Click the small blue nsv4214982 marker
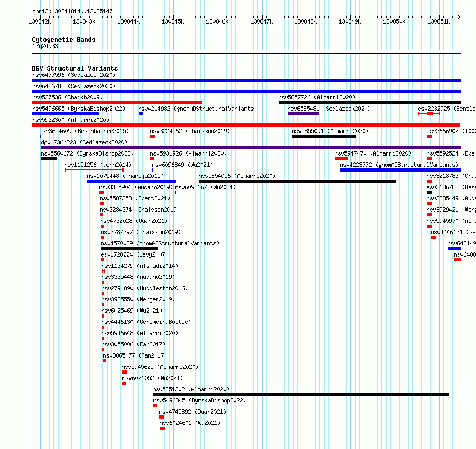Screen dimensions: 476x449 pos(141,114)
